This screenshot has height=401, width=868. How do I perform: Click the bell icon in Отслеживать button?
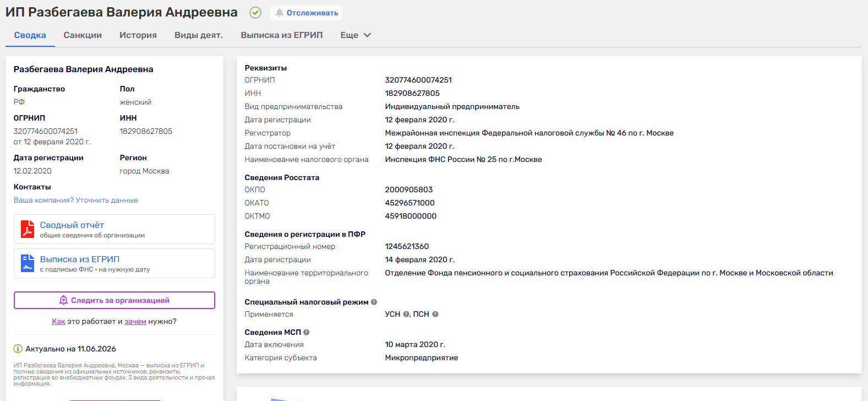point(280,13)
